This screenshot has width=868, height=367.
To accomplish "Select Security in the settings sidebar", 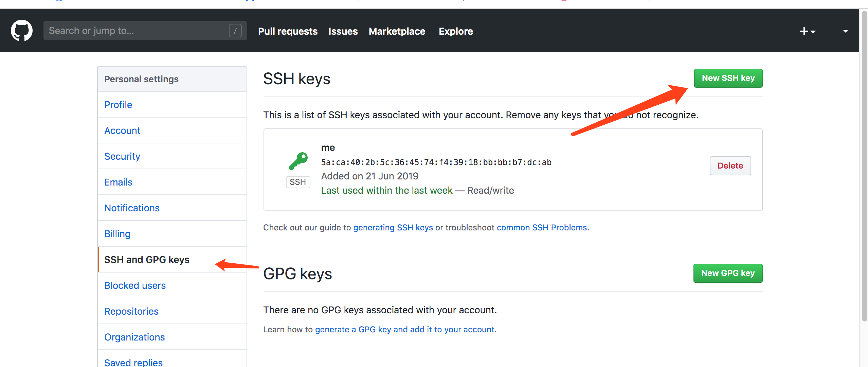I will [122, 156].
